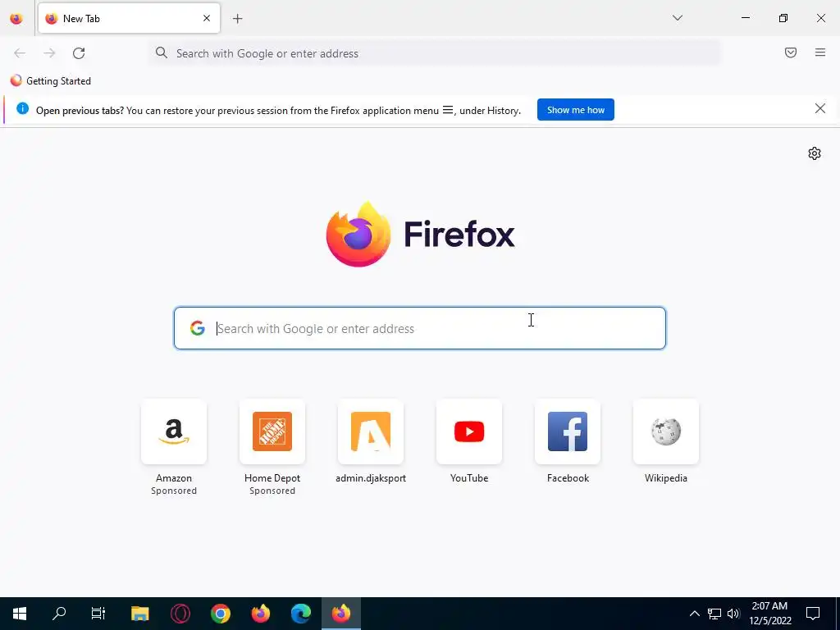This screenshot has height=630, width=840.
Task: Open the clock showing 2:07 AM
Action: [x=769, y=614]
